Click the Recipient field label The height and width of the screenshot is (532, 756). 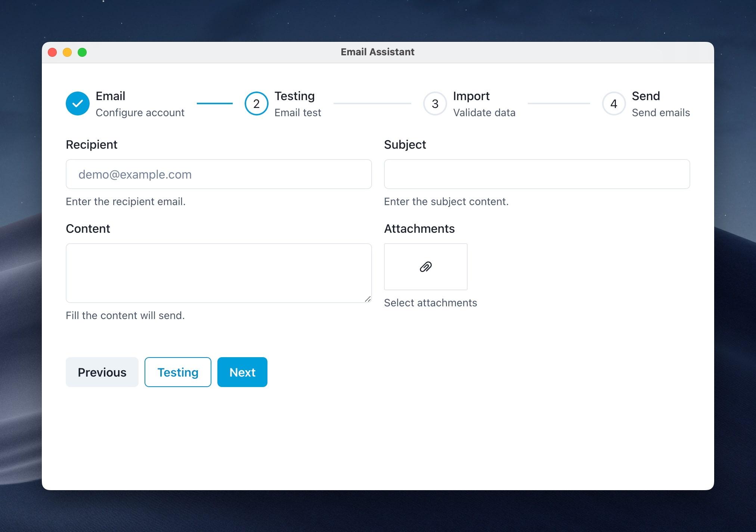coord(92,145)
